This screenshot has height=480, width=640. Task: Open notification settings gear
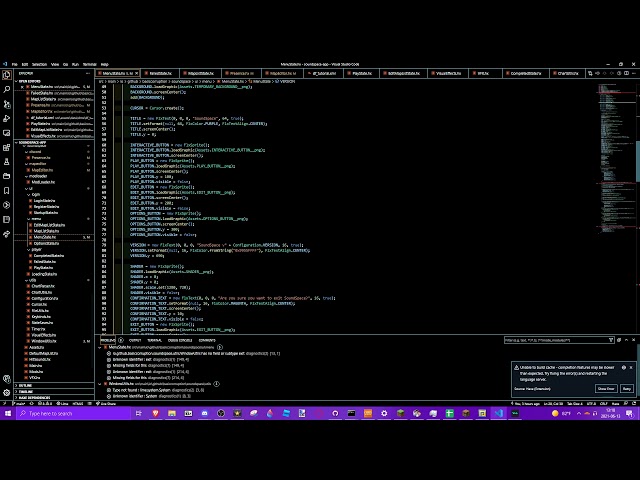(x=624, y=367)
